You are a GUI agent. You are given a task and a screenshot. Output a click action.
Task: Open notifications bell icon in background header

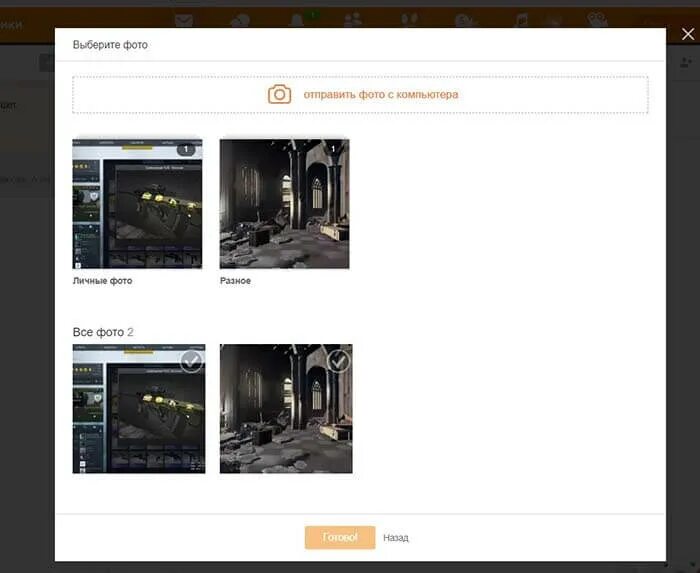[296, 21]
